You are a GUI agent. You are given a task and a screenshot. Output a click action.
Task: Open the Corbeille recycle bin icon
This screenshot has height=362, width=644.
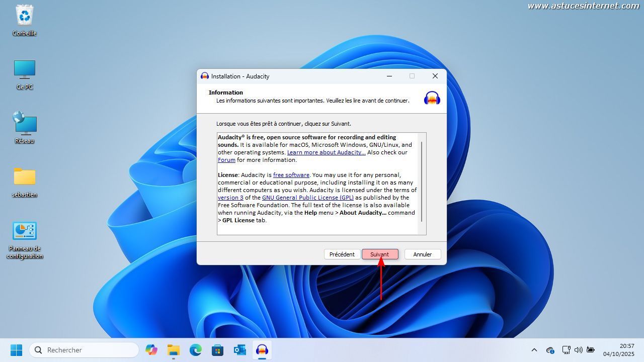click(x=24, y=20)
